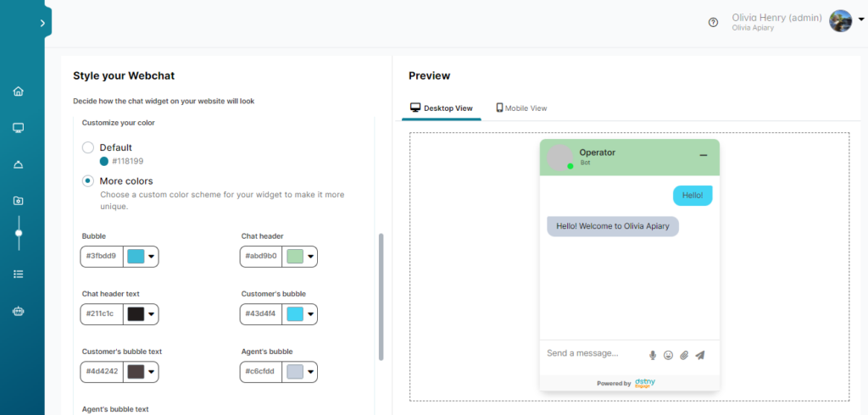The image size is (868, 415).
Task: Click the send message paper plane icon
Action: (699, 355)
